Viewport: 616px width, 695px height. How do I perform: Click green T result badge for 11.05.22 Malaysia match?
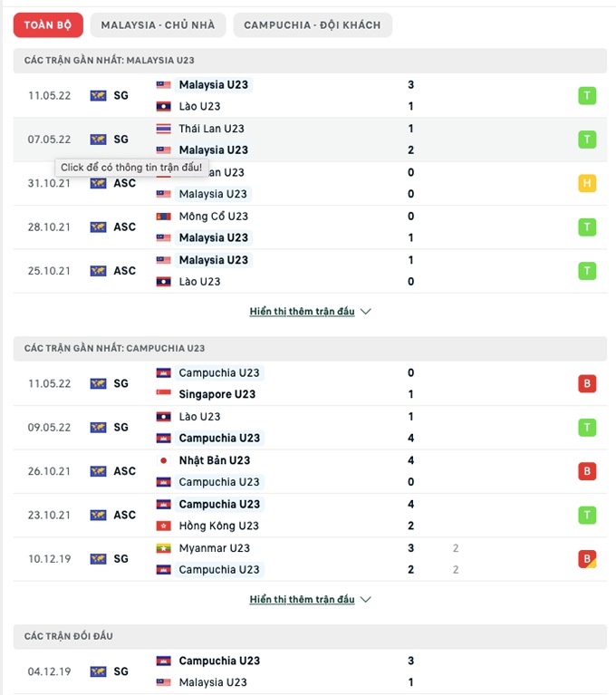tap(587, 95)
